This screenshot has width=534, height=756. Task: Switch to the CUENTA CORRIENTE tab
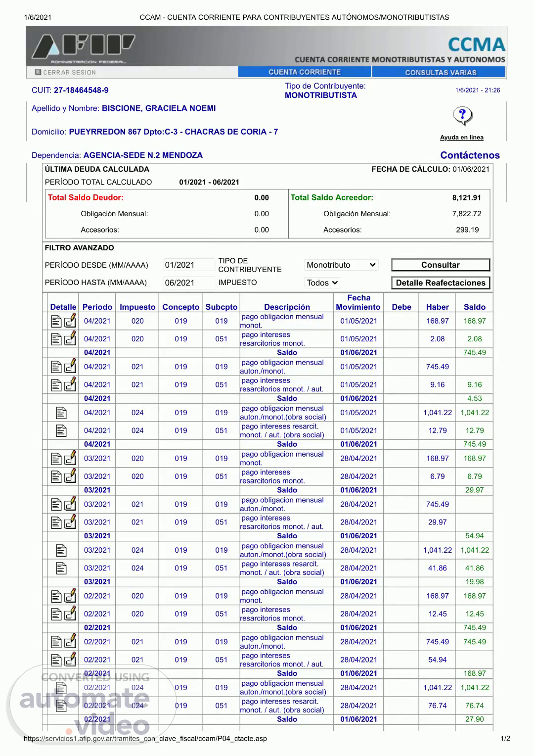coord(305,72)
